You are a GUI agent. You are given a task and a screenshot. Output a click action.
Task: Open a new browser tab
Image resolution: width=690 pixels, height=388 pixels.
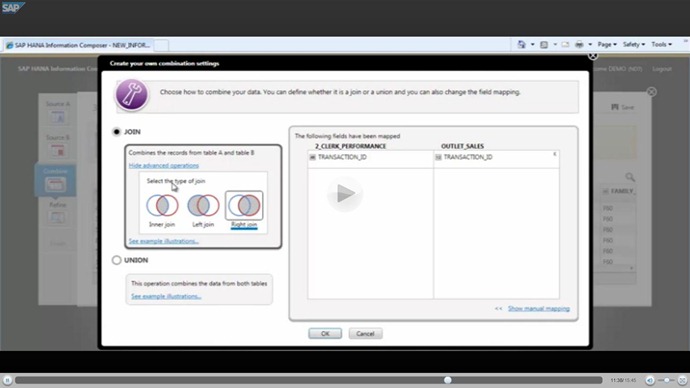click(x=161, y=45)
